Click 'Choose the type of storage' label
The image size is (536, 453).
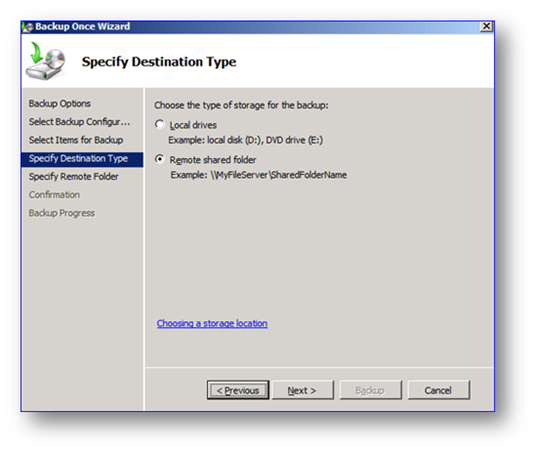point(241,105)
